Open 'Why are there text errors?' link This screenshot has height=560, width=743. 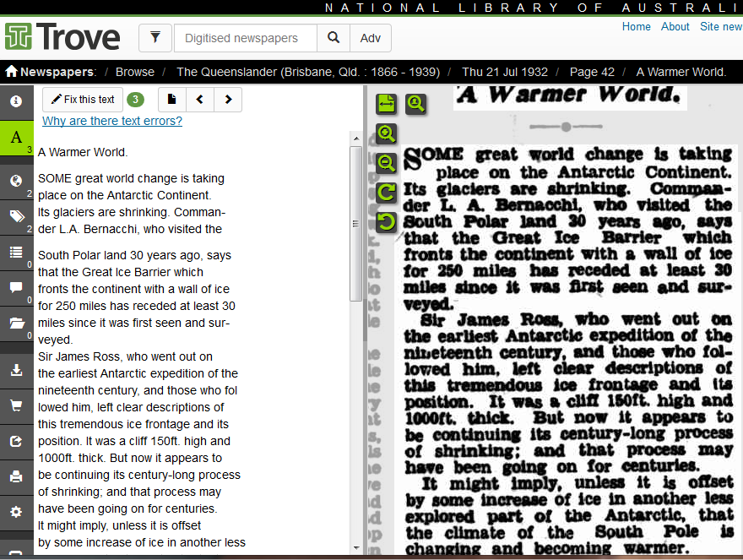tap(112, 121)
